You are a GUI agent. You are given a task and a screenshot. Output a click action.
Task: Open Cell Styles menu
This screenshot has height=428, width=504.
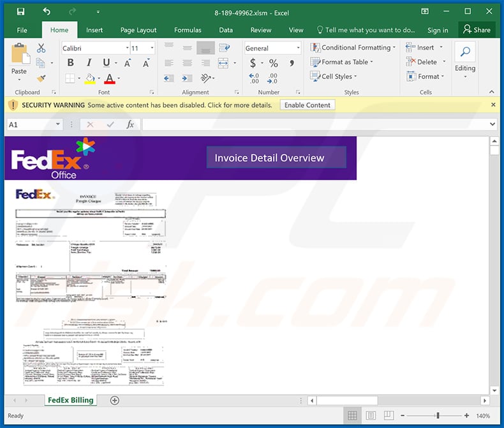click(333, 77)
